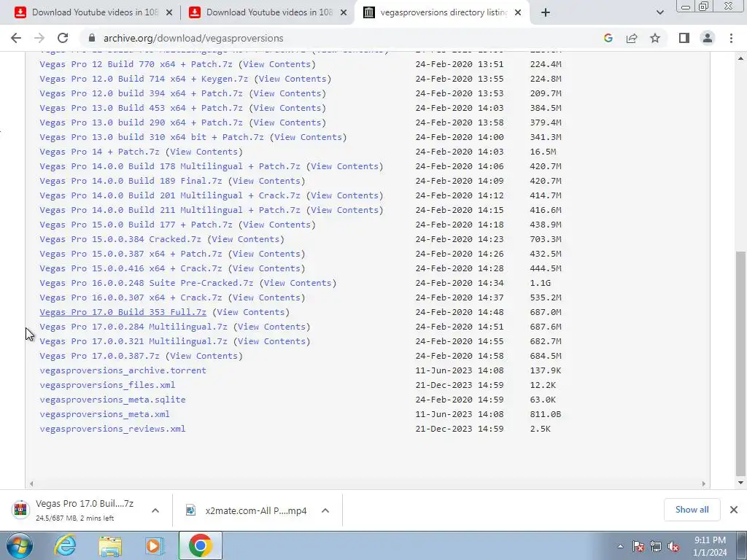
Task: Open the tab search dropdown
Action: click(x=659, y=12)
